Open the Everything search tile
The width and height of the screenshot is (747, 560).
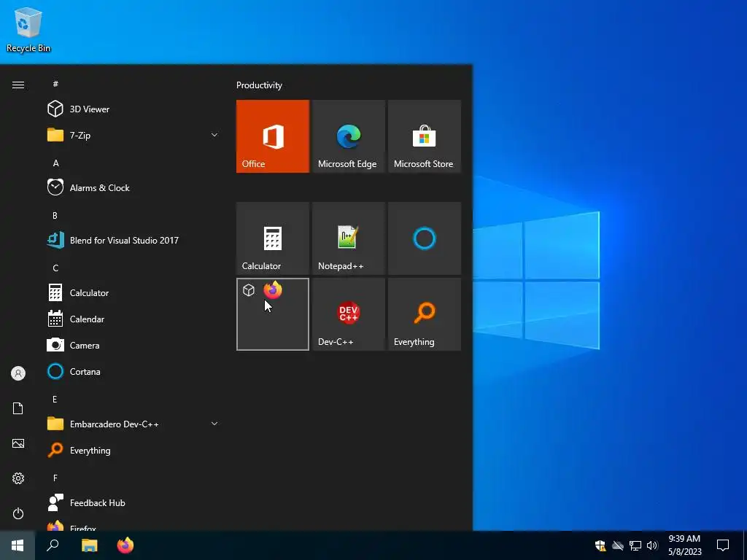coord(425,314)
